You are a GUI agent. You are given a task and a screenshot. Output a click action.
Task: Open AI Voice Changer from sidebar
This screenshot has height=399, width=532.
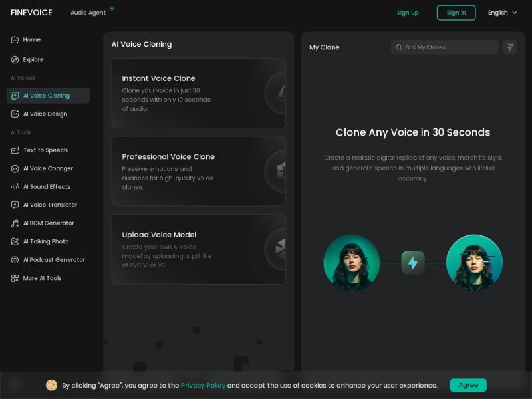(x=48, y=169)
